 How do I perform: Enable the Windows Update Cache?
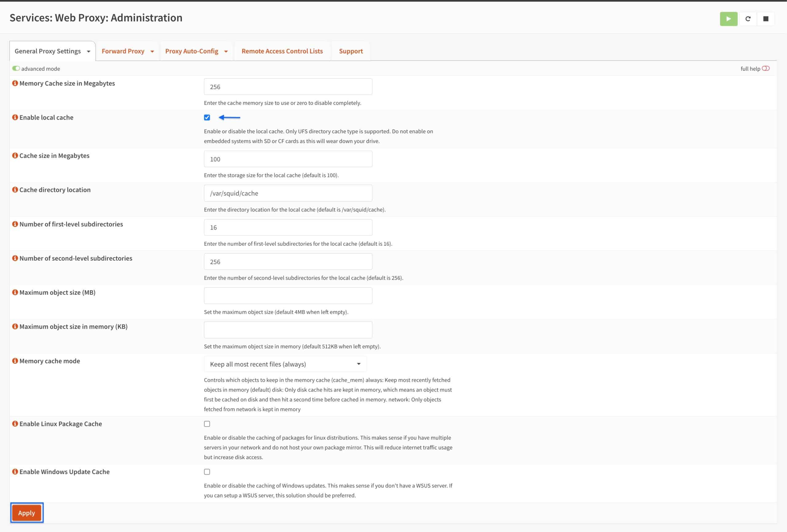coord(207,471)
